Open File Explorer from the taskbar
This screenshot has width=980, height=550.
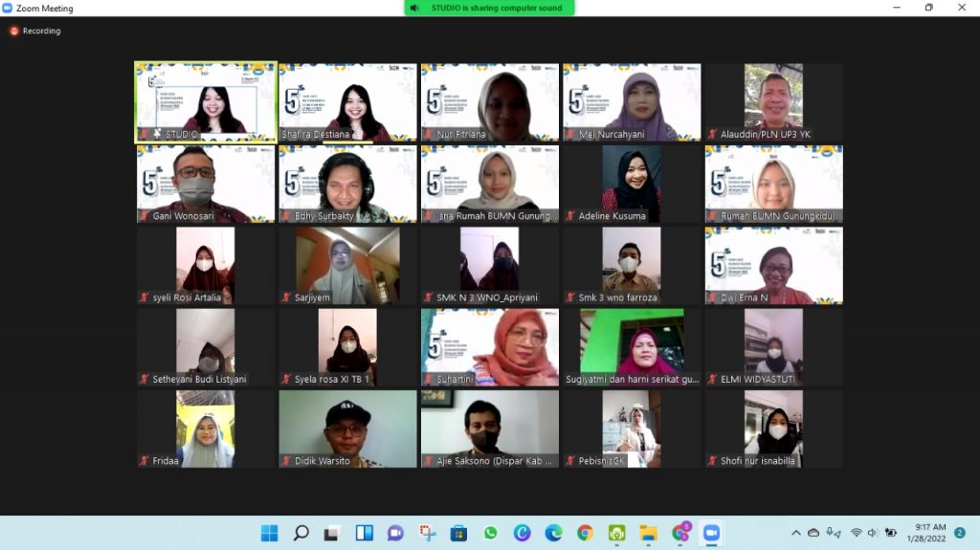point(648,533)
